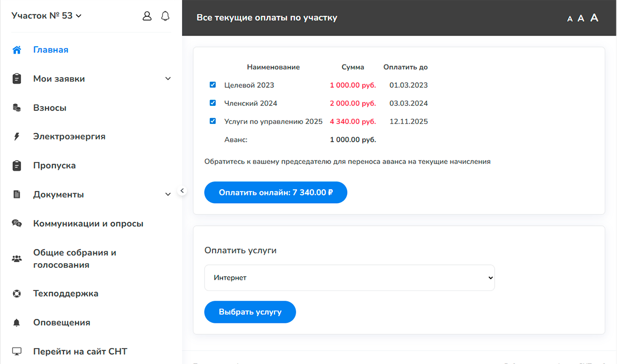Open the user profile icon

(147, 16)
